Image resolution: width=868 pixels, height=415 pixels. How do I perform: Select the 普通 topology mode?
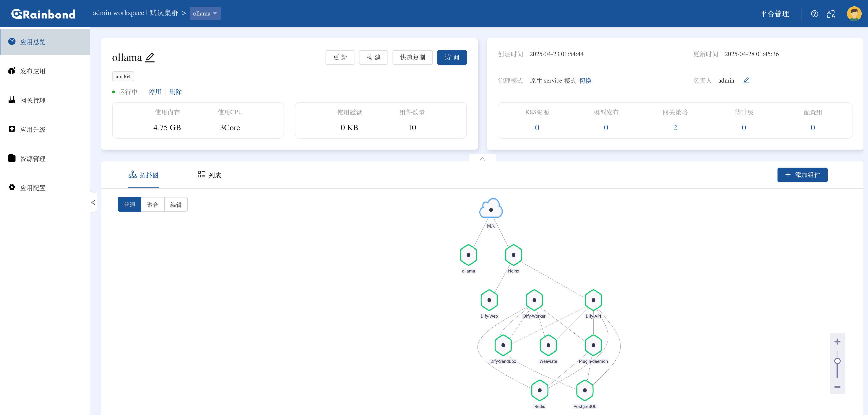pyautogui.click(x=129, y=205)
